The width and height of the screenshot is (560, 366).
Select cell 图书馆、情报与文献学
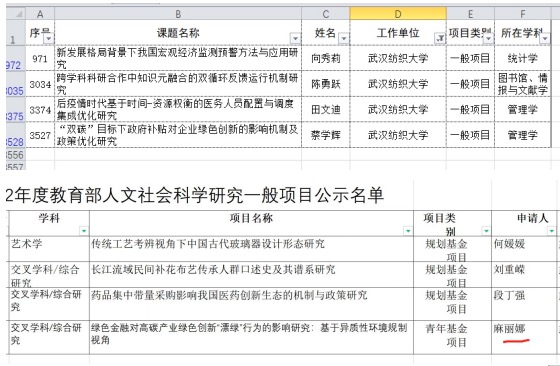click(522, 84)
